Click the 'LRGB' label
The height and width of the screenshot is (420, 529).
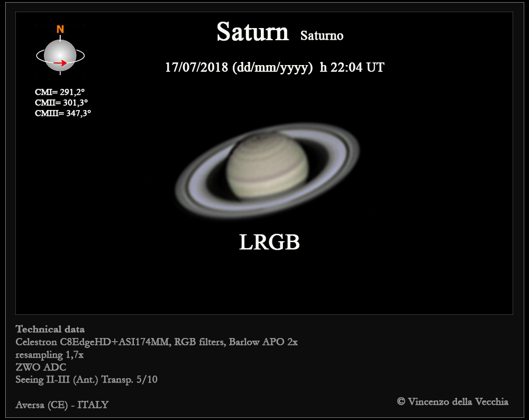pos(269,242)
